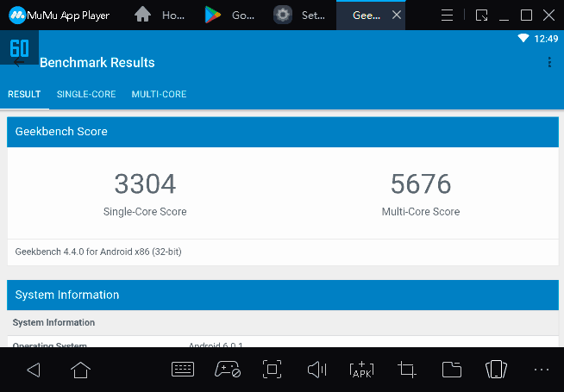Open the MuMu hamburger menu
This screenshot has height=392, width=564.
(447, 16)
